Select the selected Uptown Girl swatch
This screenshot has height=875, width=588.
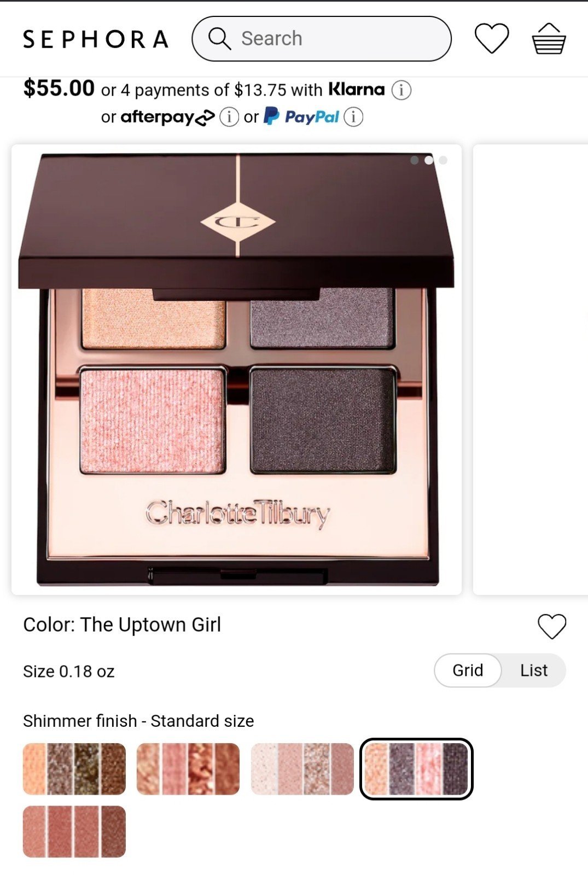click(416, 769)
